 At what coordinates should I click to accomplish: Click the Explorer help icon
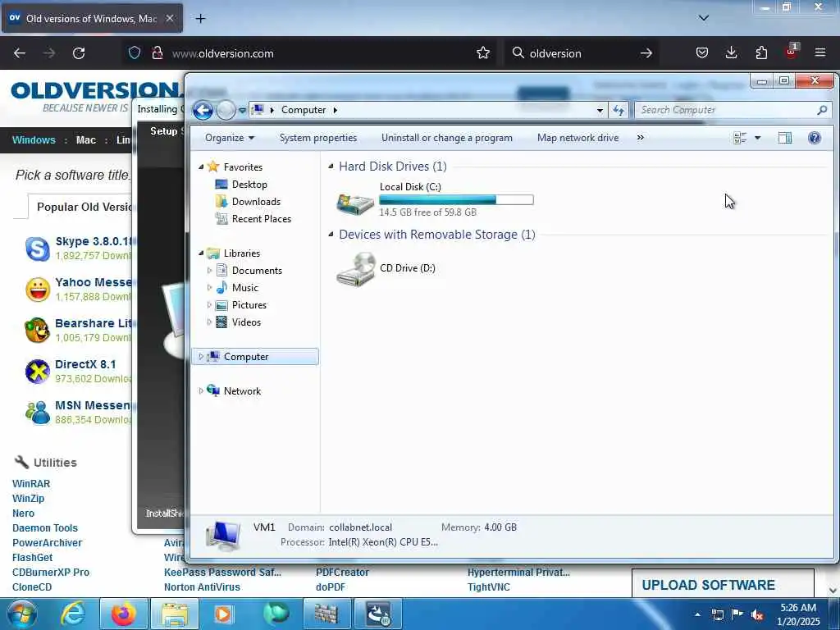(815, 138)
